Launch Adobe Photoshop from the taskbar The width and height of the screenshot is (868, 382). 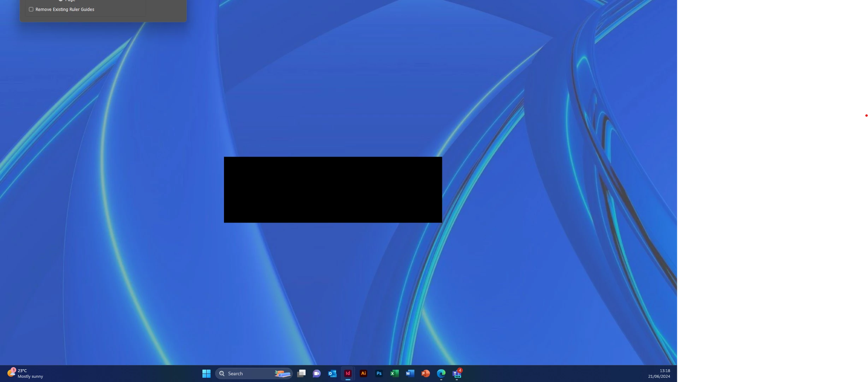pyautogui.click(x=379, y=374)
